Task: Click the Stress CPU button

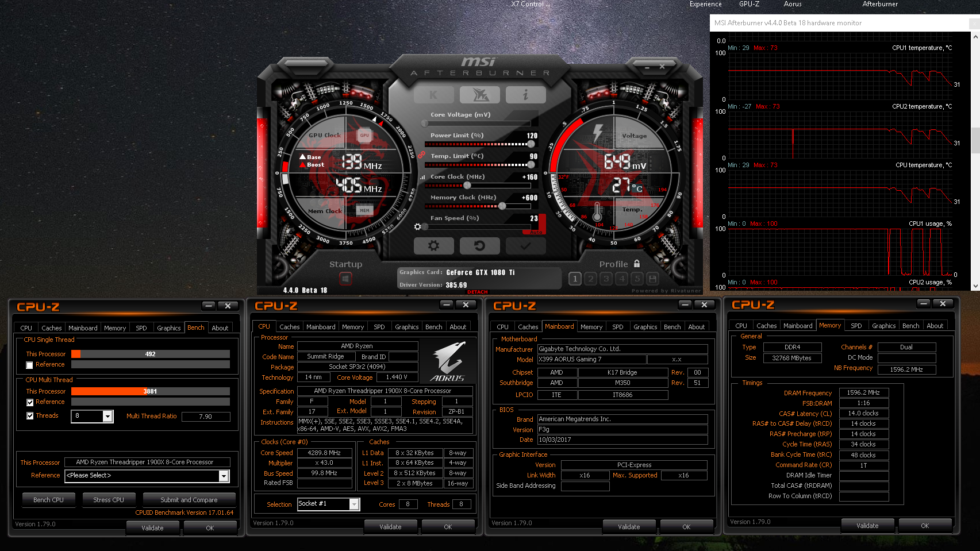Action: point(109,500)
